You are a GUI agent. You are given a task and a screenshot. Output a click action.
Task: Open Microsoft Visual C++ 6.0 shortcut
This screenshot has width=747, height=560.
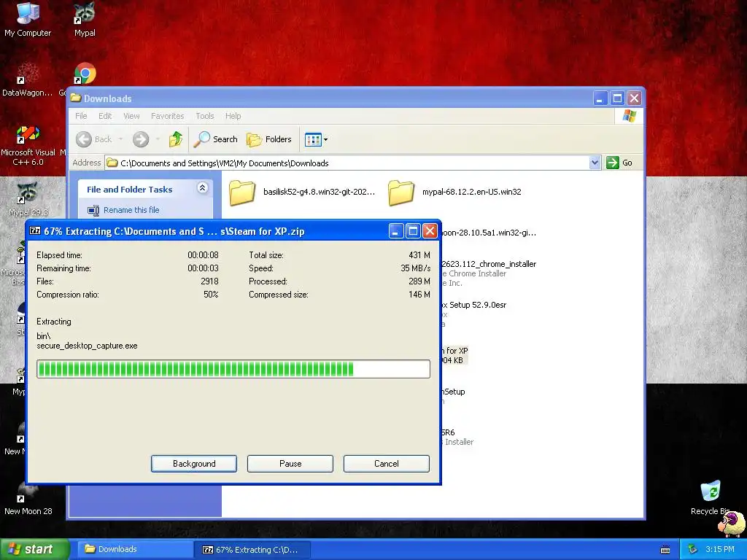pyautogui.click(x=28, y=145)
